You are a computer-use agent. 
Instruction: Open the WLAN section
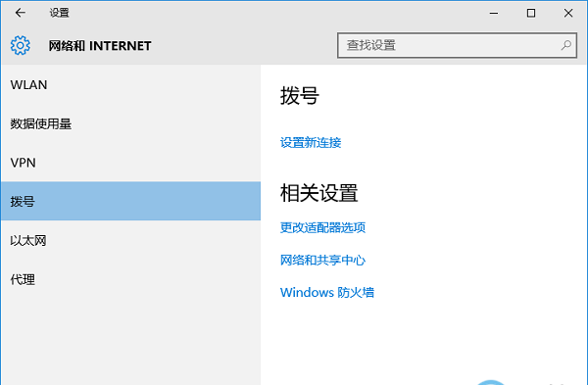(x=130, y=84)
